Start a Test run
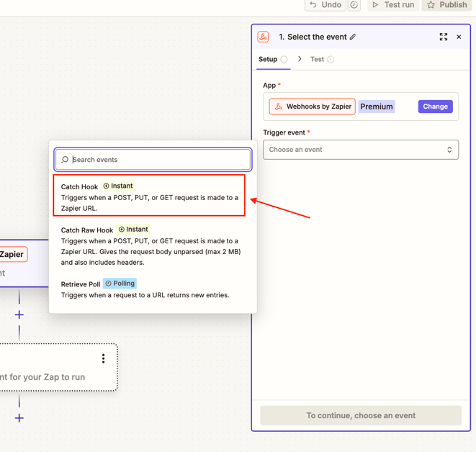Screen dimensions: 476x452 coord(393,5)
